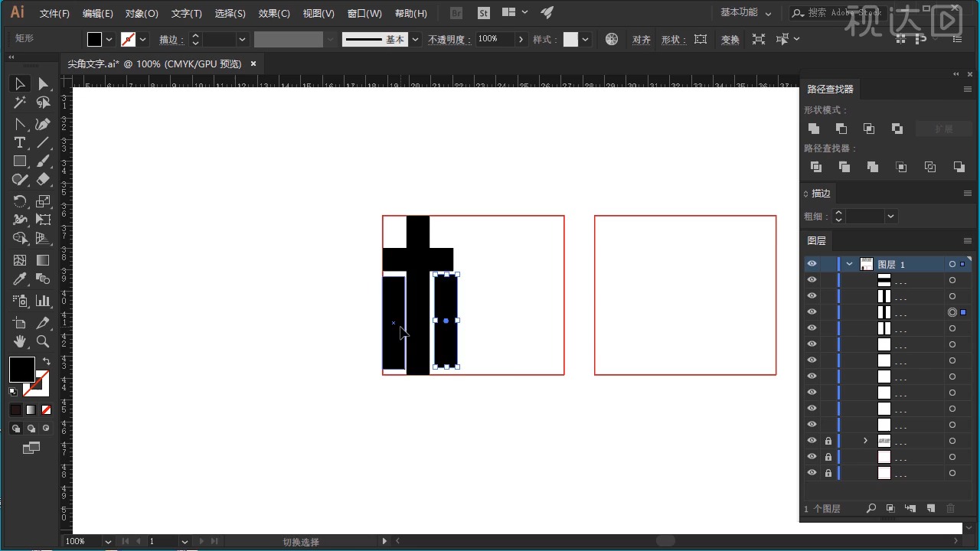
Task: Toggle visibility of the bottom locked layer
Action: tap(812, 473)
